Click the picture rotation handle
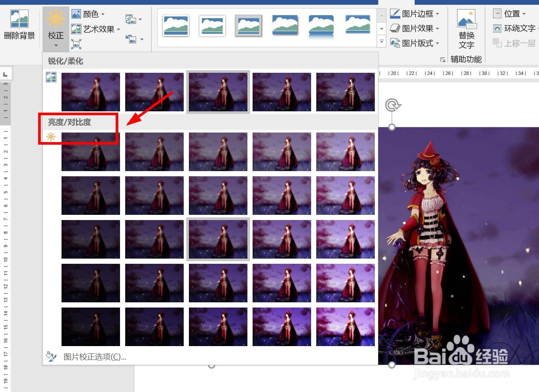This screenshot has width=539, height=392. click(392, 105)
